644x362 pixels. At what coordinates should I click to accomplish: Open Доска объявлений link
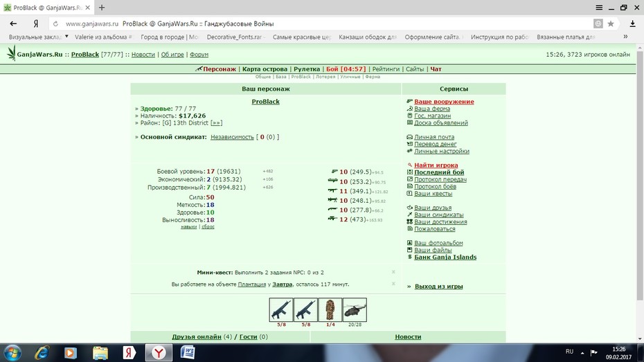(441, 123)
